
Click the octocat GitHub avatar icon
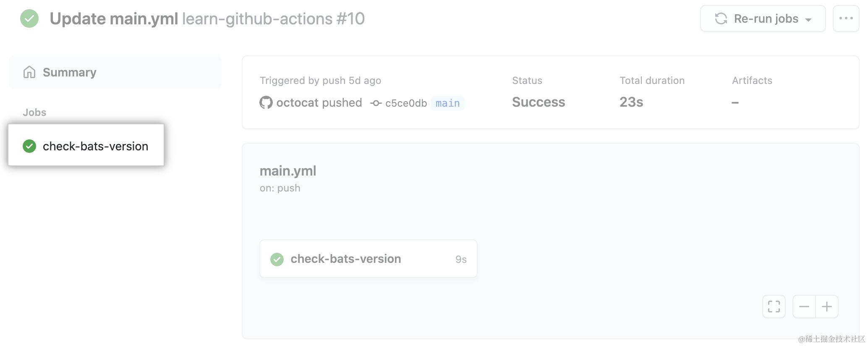click(266, 102)
